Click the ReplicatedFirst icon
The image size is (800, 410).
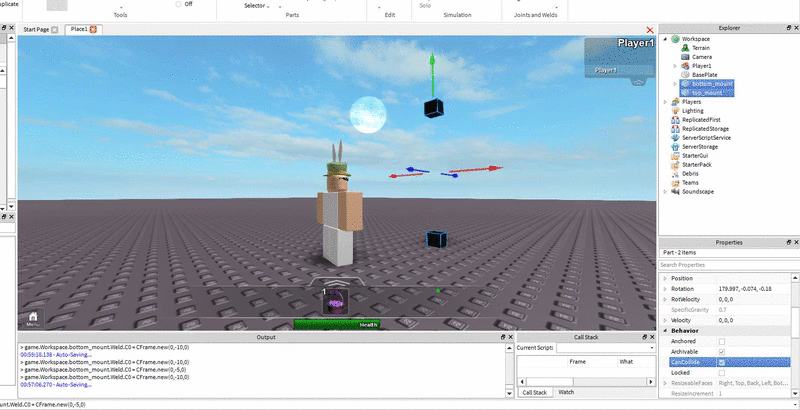[676, 120]
